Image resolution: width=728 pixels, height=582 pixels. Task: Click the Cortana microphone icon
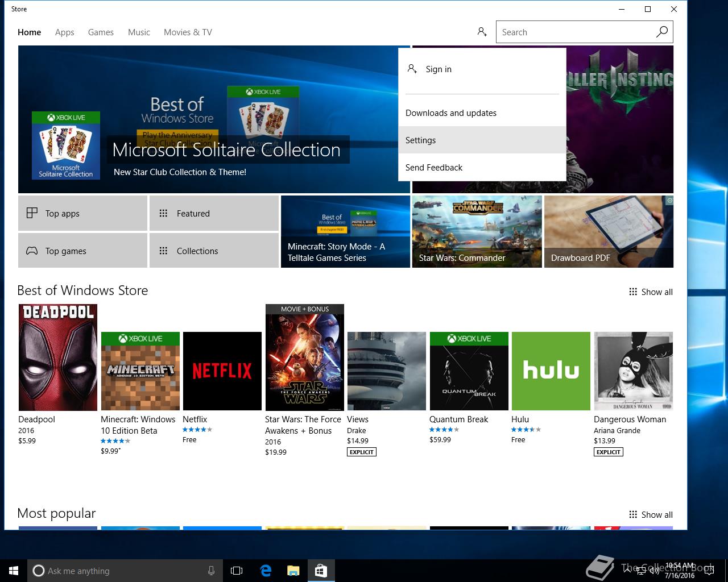click(211, 571)
